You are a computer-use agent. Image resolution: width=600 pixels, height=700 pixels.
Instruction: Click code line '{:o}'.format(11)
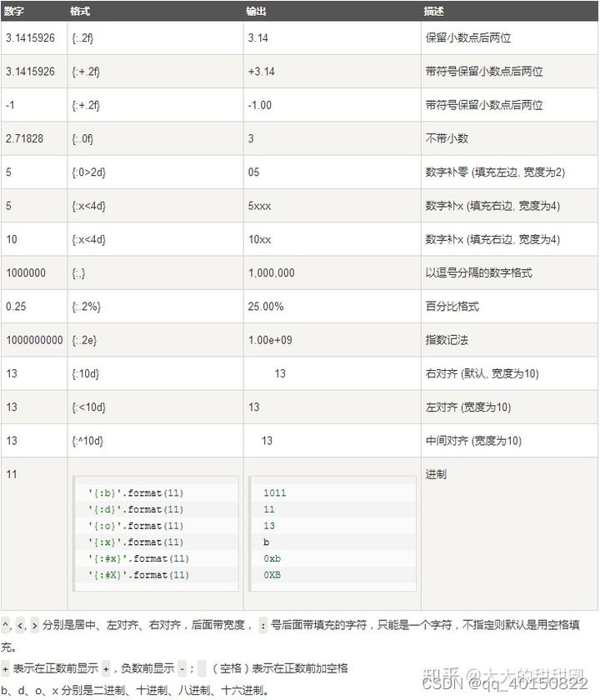click(136, 526)
